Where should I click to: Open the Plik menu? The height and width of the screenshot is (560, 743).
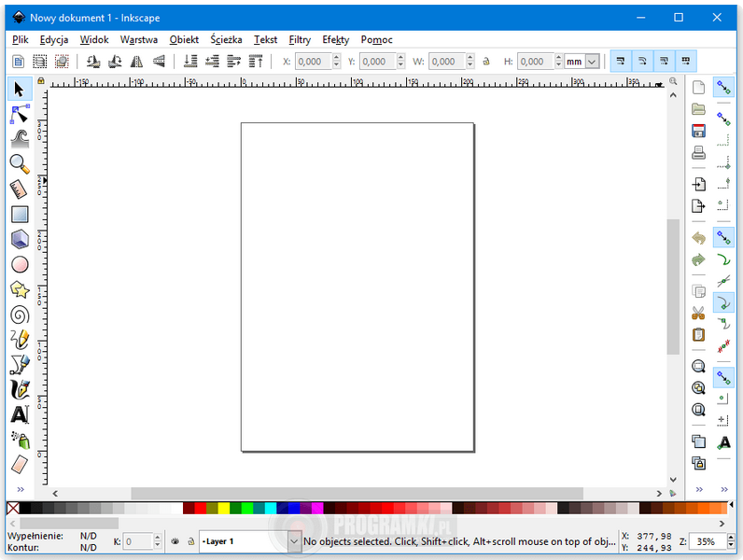(21, 40)
